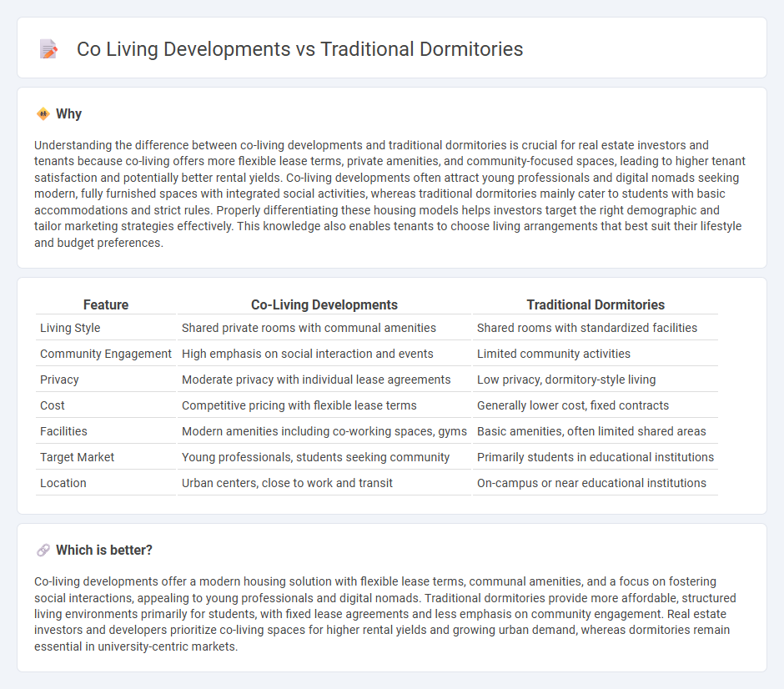This screenshot has height=689, width=784.
Task: Click the Why section heading
Action: pyautogui.click(x=68, y=114)
